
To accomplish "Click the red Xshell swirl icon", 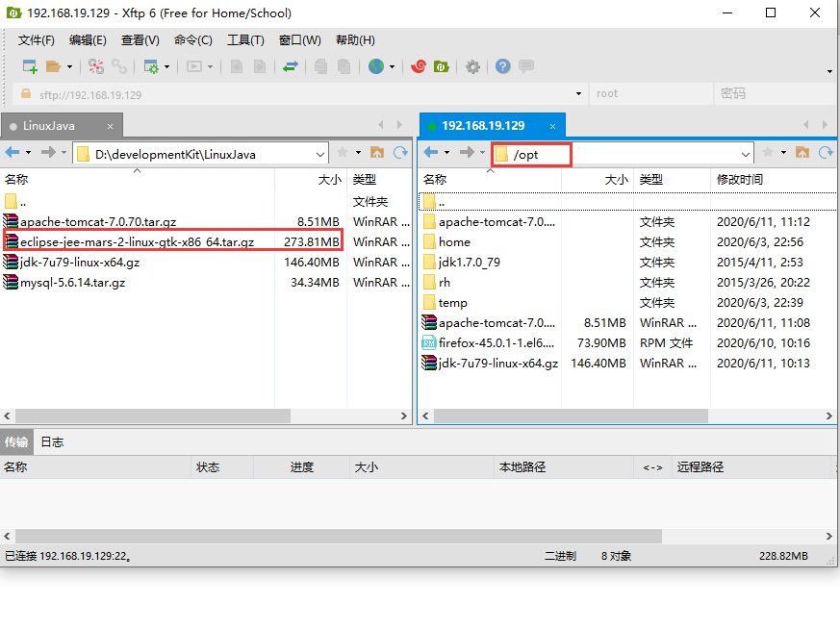I will pos(419,66).
